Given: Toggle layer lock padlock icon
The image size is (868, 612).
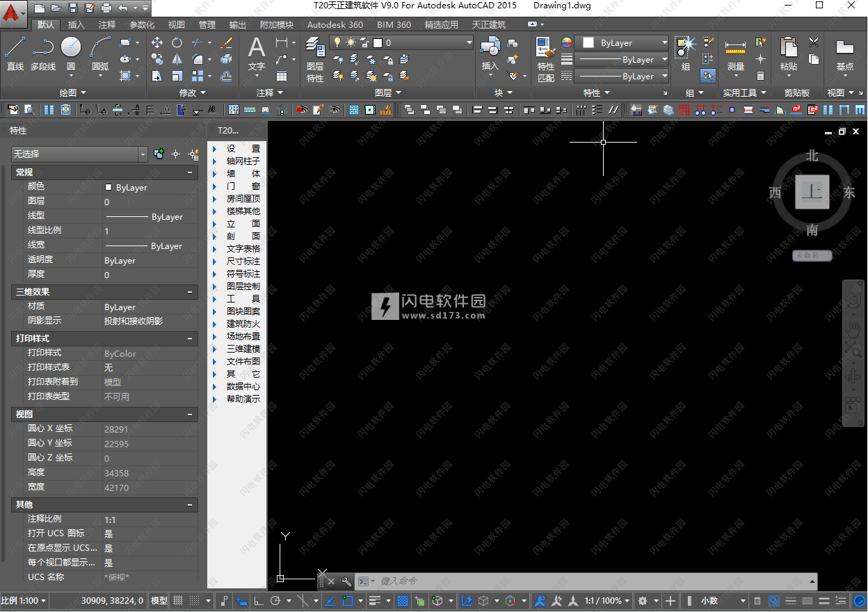Looking at the screenshot, I should (x=364, y=42).
